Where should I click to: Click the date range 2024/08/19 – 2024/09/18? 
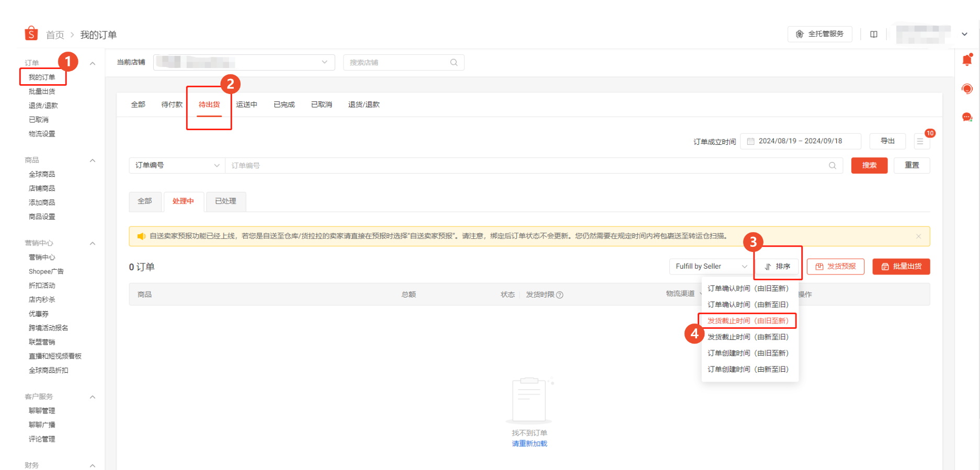(x=800, y=141)
